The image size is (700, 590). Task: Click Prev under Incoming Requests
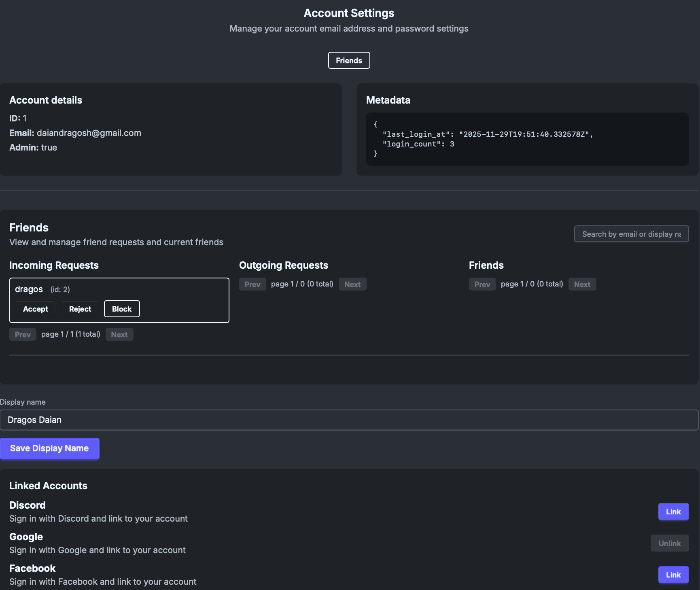coord(23,334)
